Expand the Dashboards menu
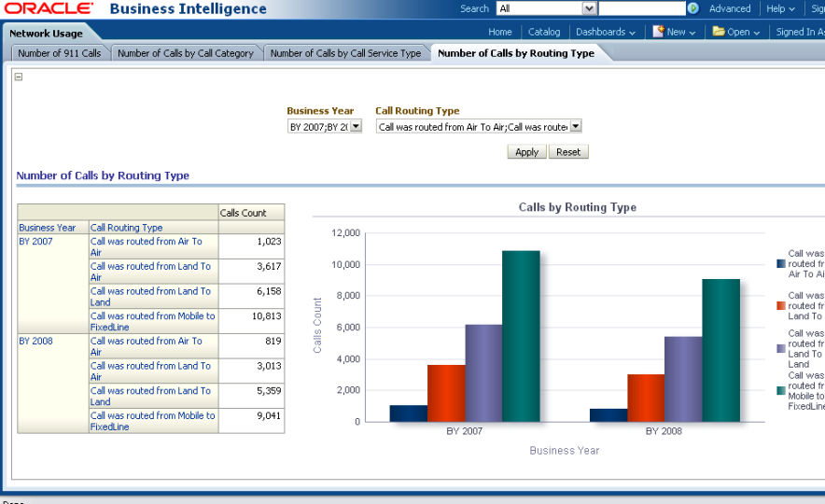 click(606, 32)
